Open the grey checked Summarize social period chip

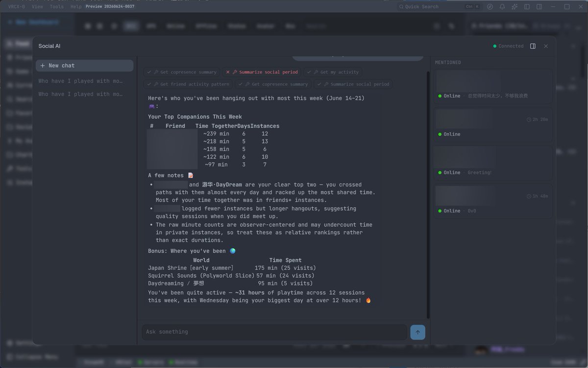[353, 84]
